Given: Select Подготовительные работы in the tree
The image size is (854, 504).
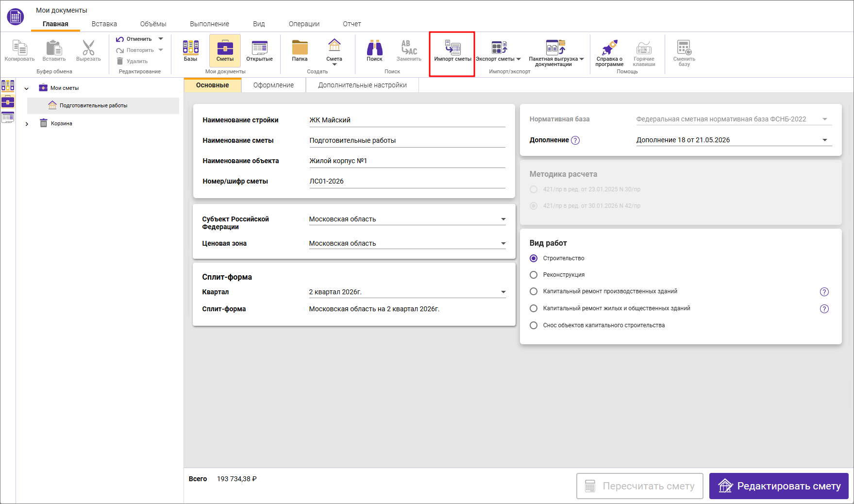Looking at the screenshot, I should coord(103,105).
